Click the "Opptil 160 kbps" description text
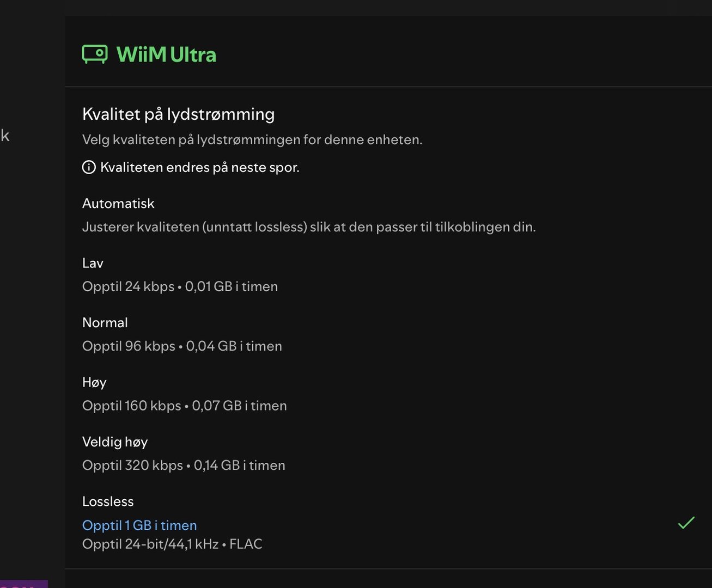 click(184, 406)
